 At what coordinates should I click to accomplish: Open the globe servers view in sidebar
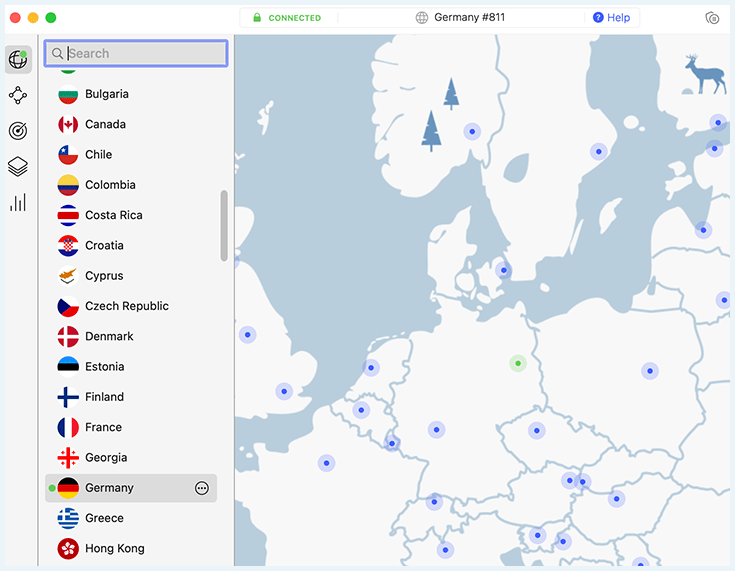(x=18, y=60)
